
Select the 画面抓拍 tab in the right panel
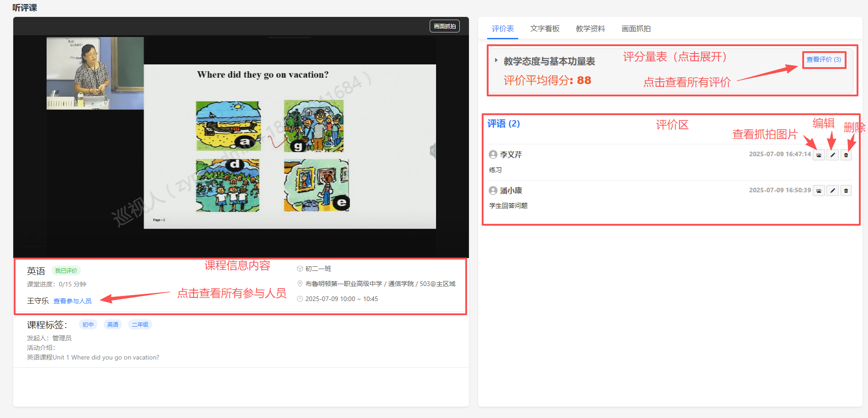[636, 29]
